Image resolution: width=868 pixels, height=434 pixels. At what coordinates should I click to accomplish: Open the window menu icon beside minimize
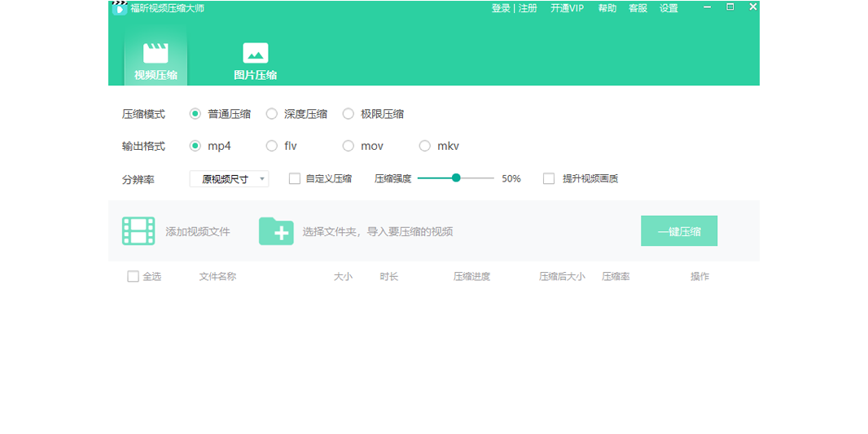(730, 7)
